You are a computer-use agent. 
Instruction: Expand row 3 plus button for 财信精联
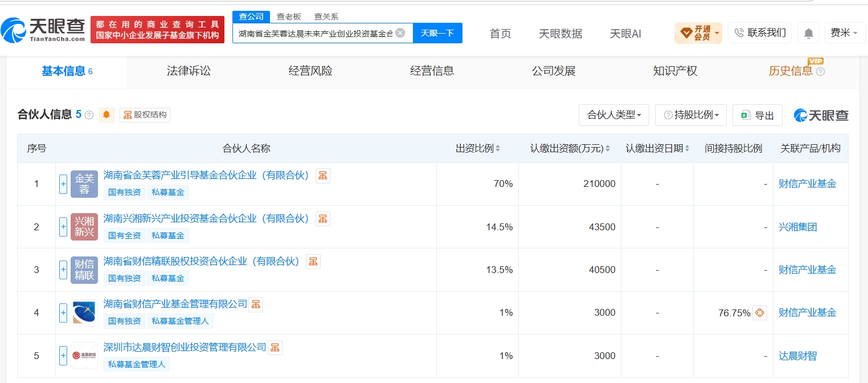pos(63,270)
